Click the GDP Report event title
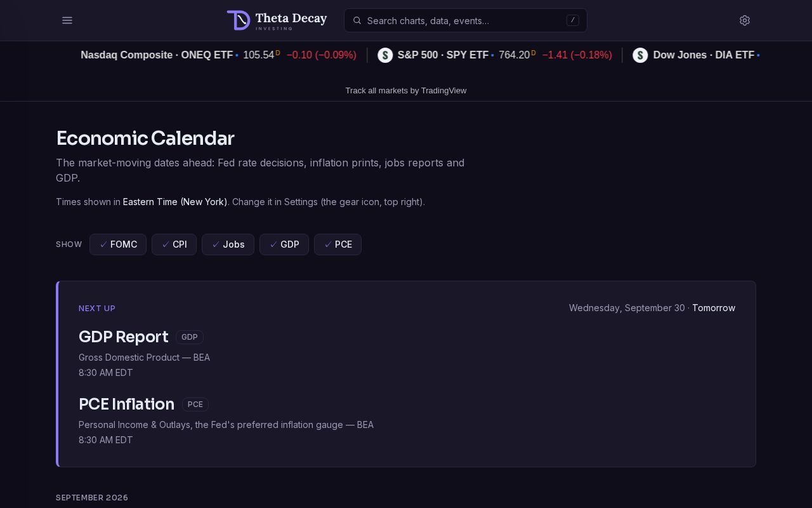Viewport: 812px width, 508px height. tap(124, 337)
